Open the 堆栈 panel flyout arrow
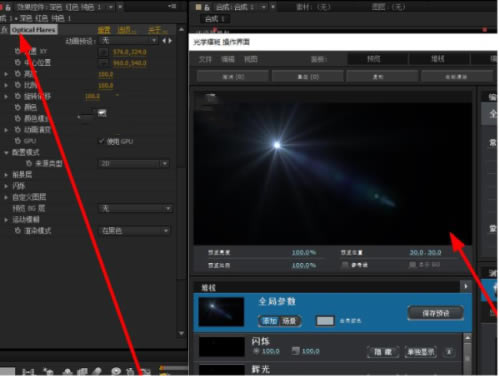This screenshot has width=500, height=378. click(x=466, y=286)
